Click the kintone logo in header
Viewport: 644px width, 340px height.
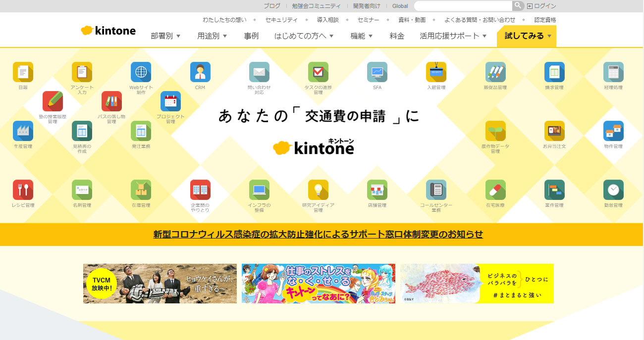coord(108,31)
